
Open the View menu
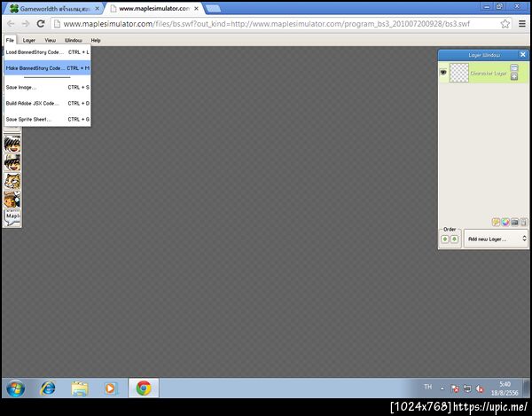click(x=51, y=41)
